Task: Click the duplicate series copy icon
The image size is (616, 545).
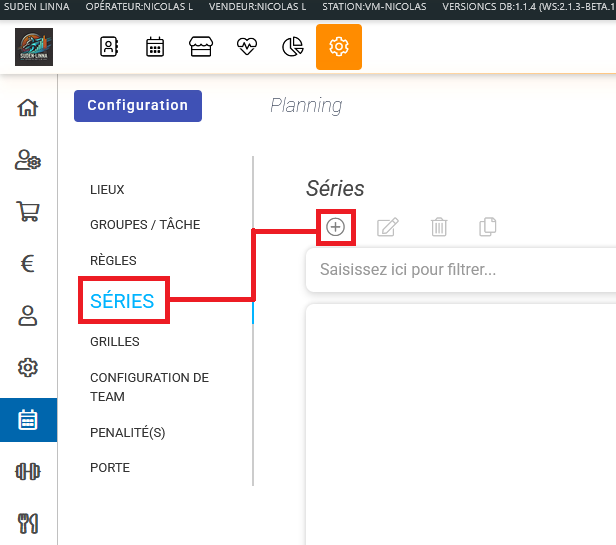Action: coord(488,227)
